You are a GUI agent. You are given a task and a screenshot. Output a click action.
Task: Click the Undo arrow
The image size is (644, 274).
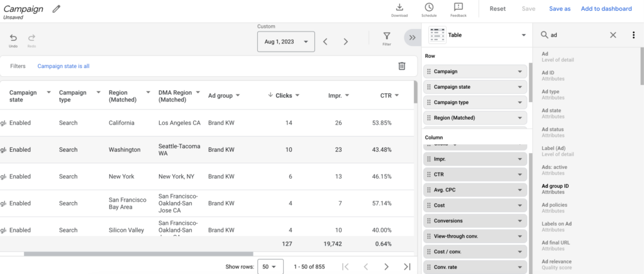[x=13, y=38]
